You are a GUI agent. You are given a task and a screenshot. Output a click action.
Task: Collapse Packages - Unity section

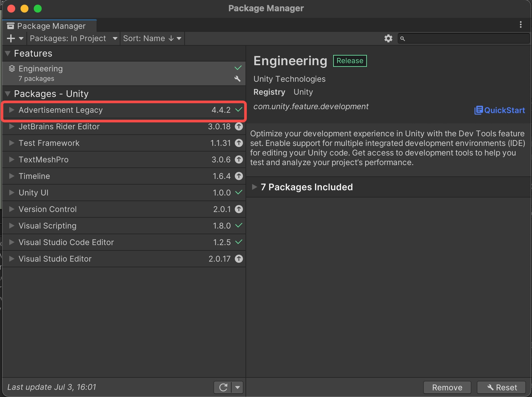point(8,94)
